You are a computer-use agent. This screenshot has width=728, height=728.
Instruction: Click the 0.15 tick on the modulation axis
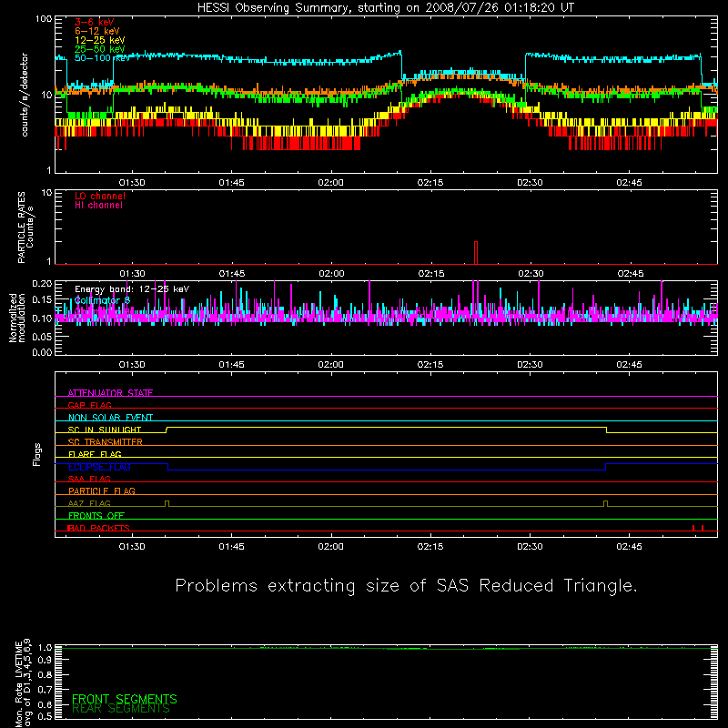(42, 300)
